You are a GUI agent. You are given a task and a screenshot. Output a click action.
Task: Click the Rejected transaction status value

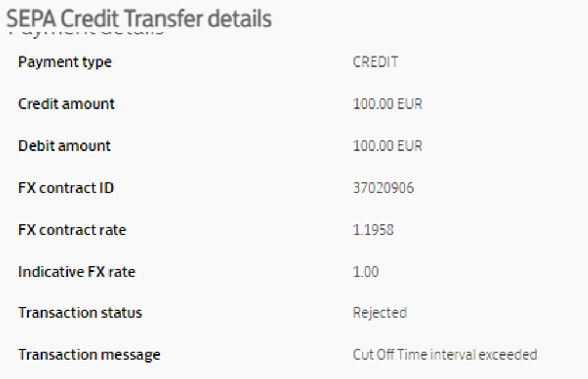click(380, 313)
